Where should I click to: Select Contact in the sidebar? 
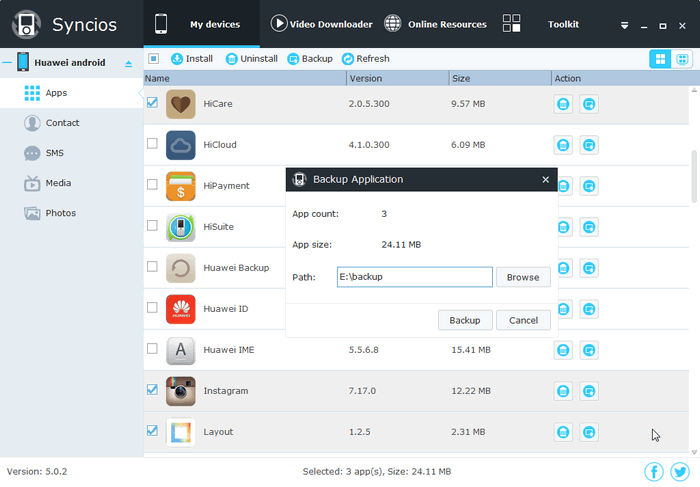pyautogui.click(x=71, y=123)
